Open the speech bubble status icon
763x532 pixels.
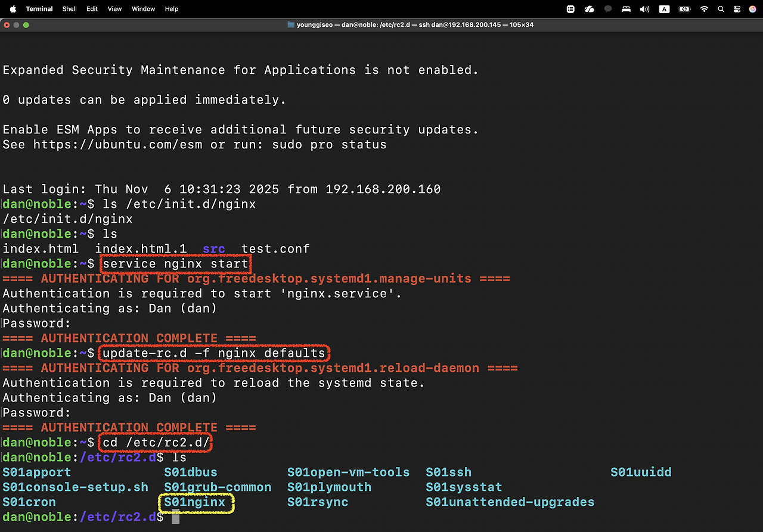click(608, 9)
